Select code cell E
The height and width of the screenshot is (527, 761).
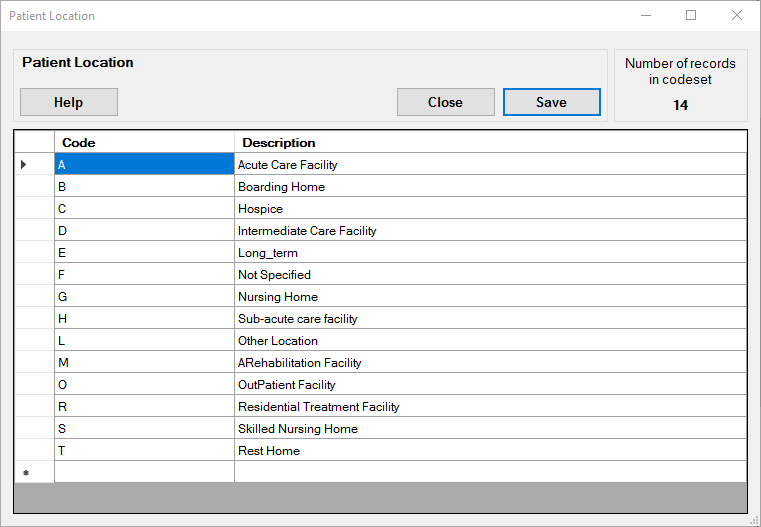[x=144, y=252]
